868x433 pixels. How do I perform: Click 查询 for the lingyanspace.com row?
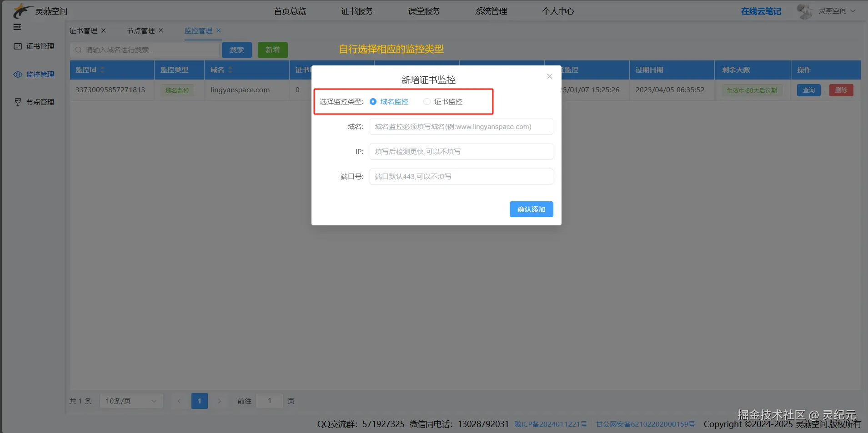809,90
